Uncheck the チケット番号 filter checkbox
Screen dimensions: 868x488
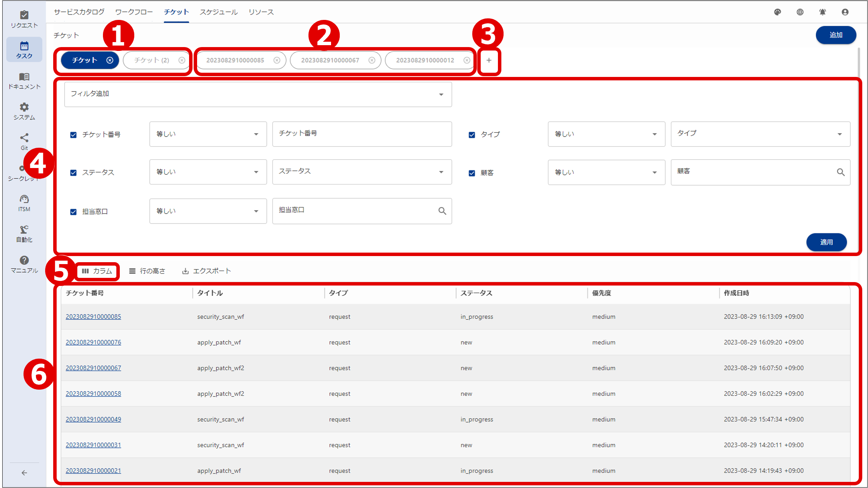pyautogui.click(x=73, y=134)
